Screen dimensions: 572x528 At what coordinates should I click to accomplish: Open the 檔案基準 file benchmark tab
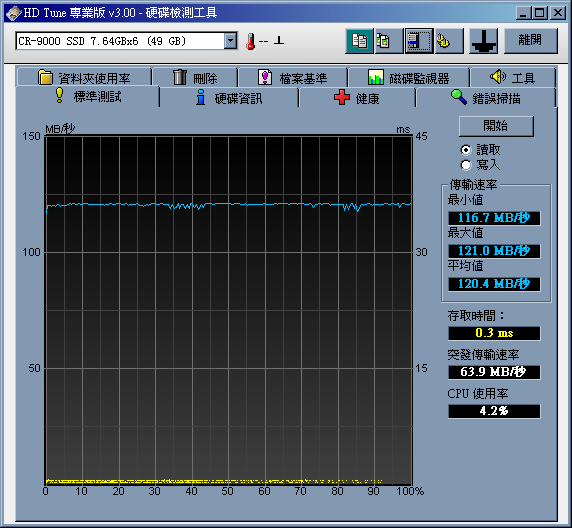[292, 77]
